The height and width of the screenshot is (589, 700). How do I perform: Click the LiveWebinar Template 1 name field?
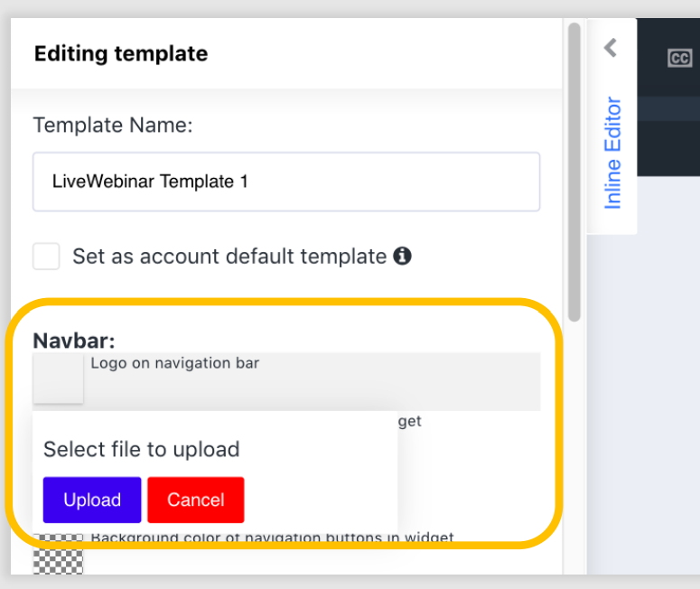pos(285,182)
